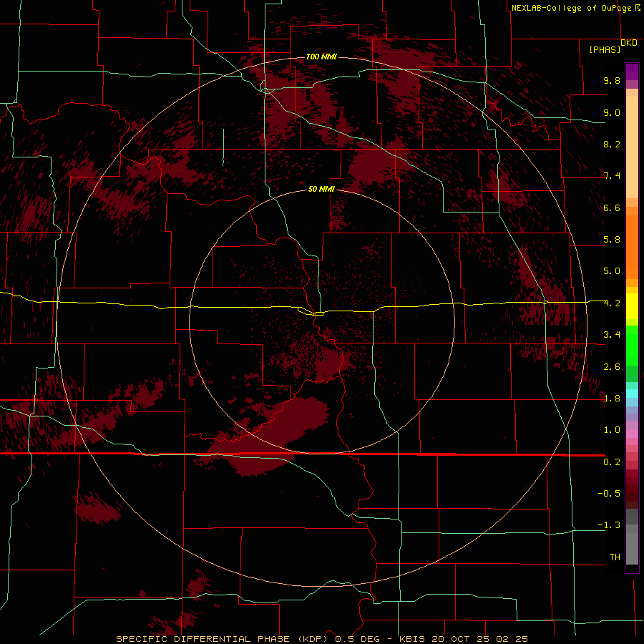Click the 100 NMI range ring label
The height and width of the screenshot is (644, 644).
[321, 57]
